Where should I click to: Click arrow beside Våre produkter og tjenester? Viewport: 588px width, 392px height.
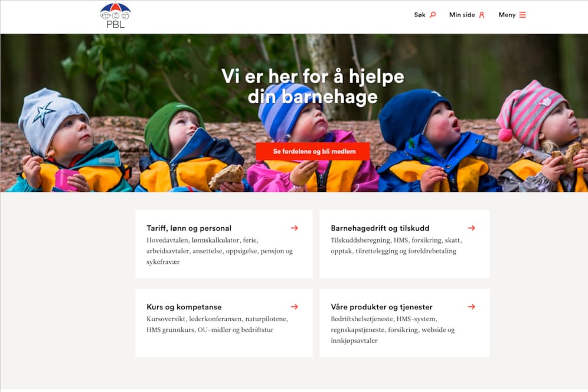[471, 306]
